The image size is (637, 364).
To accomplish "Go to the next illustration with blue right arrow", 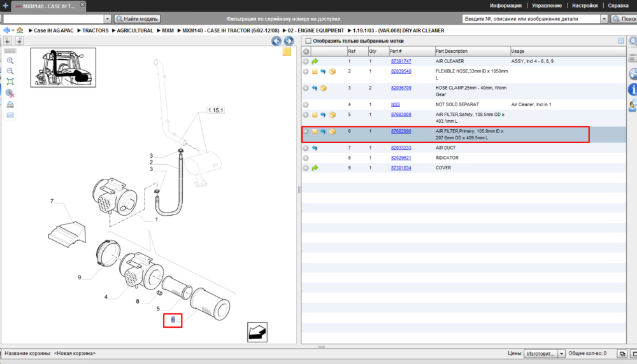I will point(289,41).
